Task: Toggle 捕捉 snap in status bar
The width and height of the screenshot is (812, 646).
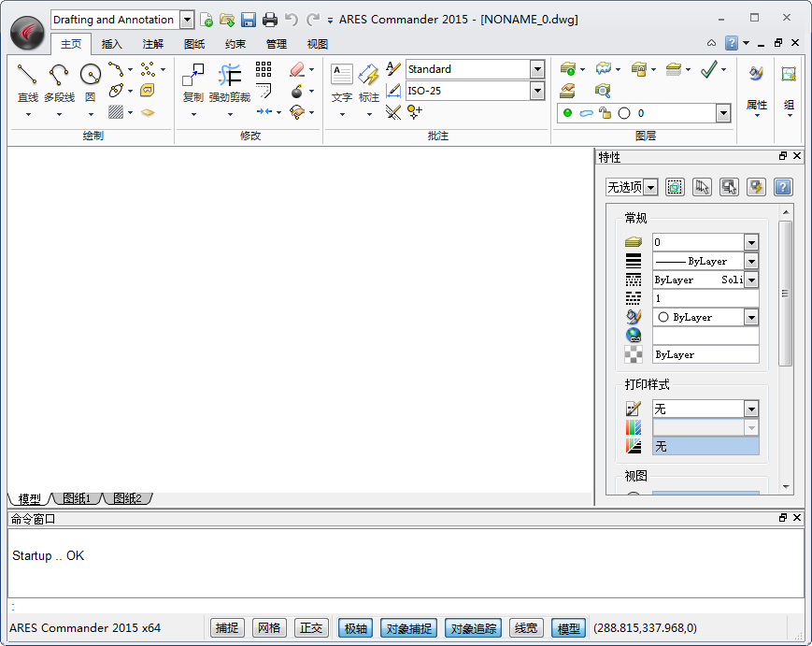Action: 227,628
